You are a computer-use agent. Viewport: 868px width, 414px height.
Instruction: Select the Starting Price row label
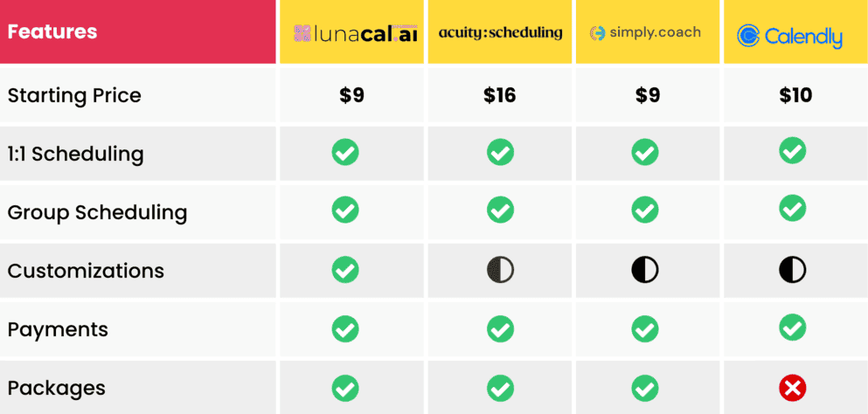pyautogui.click(x=74, y=95)
